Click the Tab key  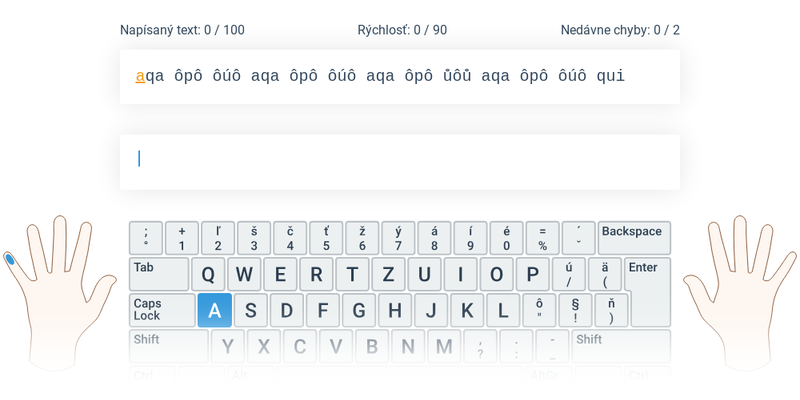(159, 274)
